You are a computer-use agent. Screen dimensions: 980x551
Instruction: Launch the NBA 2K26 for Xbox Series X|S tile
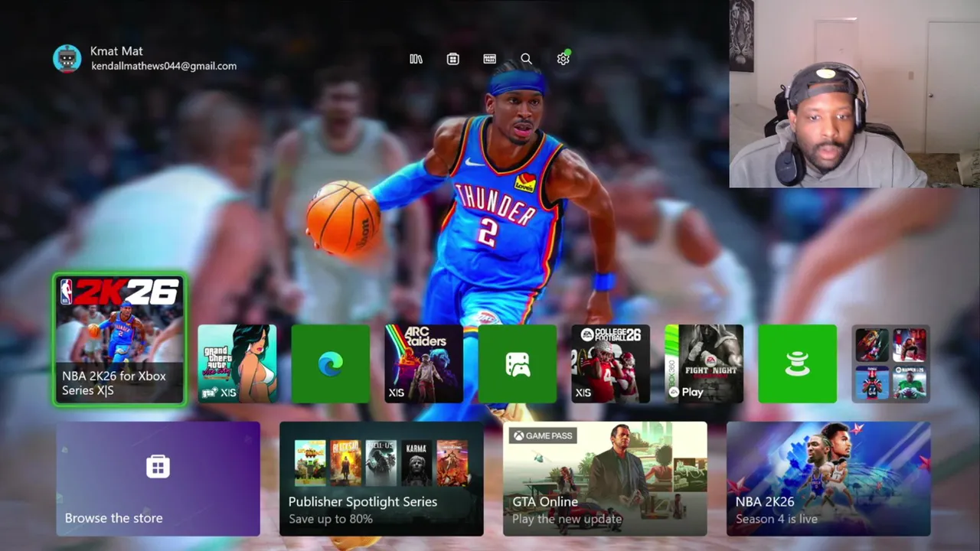click(x=119, y=339)
